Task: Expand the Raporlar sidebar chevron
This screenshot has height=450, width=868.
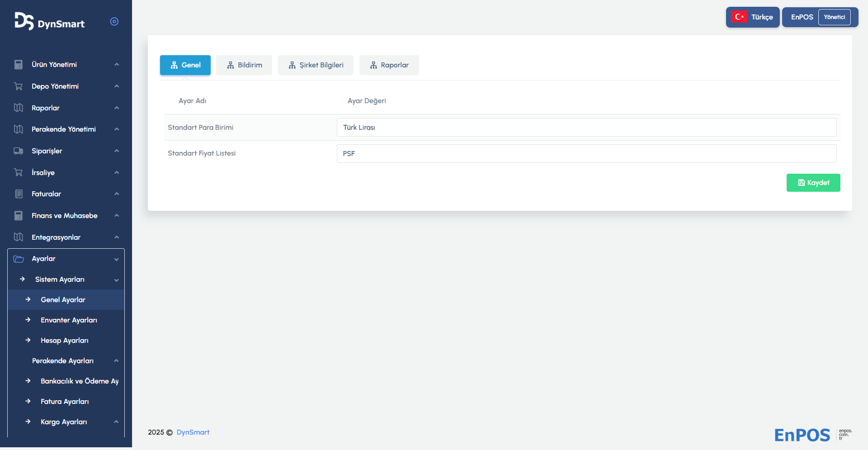Action: point(117,108)
